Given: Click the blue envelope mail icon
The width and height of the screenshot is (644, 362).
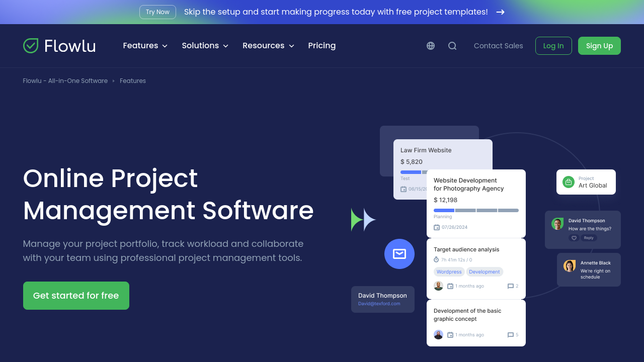Looking at the screenshot, I should (x=399, y=254).
